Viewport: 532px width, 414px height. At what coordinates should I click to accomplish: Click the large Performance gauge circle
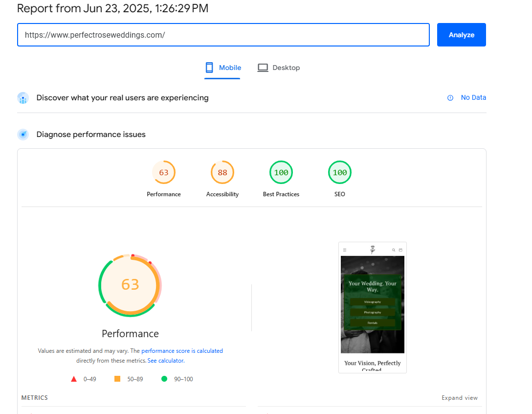click(130, 284)
